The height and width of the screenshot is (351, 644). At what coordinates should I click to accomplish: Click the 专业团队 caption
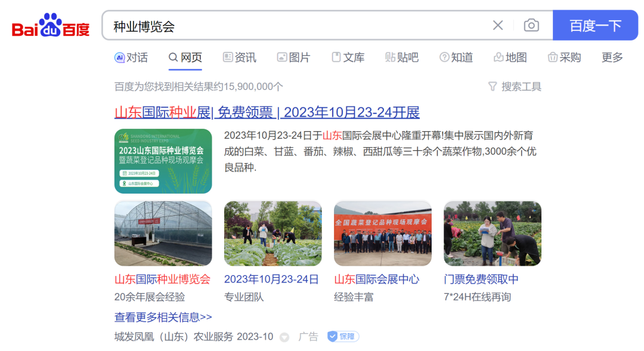point(244,297)
